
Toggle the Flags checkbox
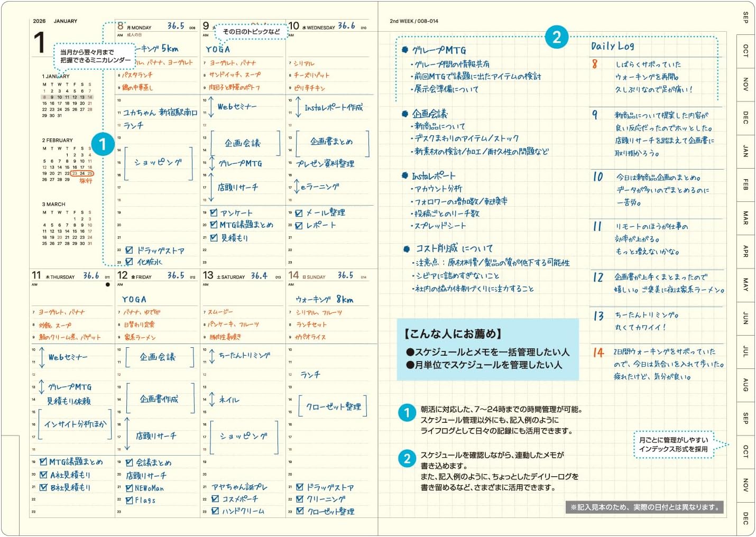[129, 499]
